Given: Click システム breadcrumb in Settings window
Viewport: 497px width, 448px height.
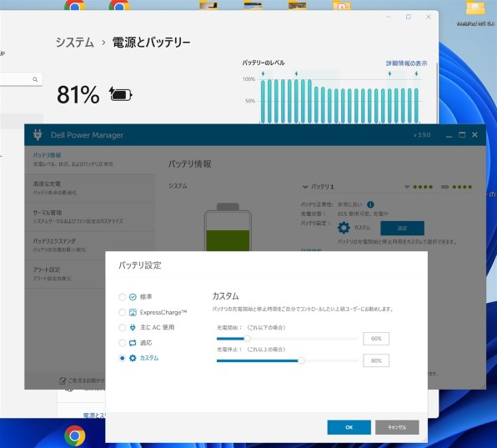Looking at the screenshot, I should (75, 43).
